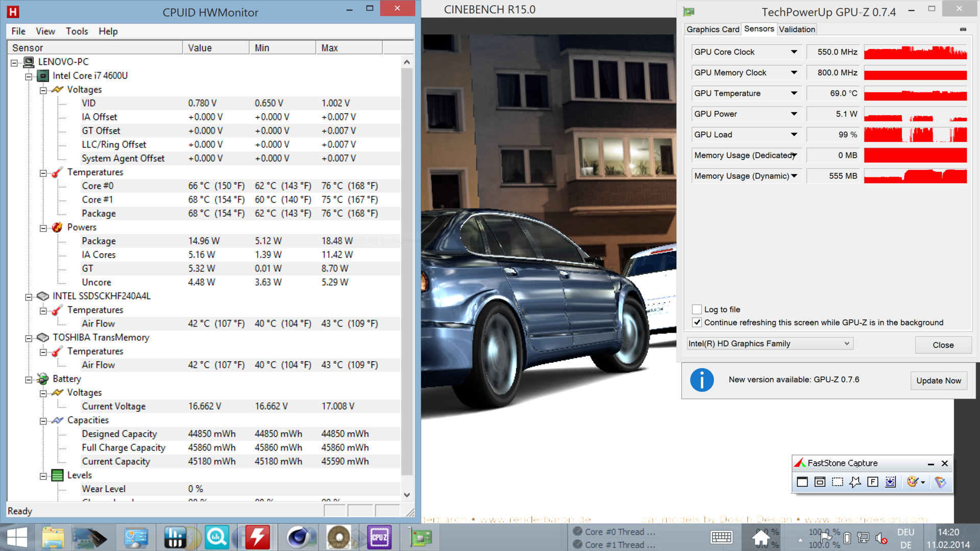This screenshot has width=980, height=551.
Task: Click the Update Now button
Action: point(938,381)
